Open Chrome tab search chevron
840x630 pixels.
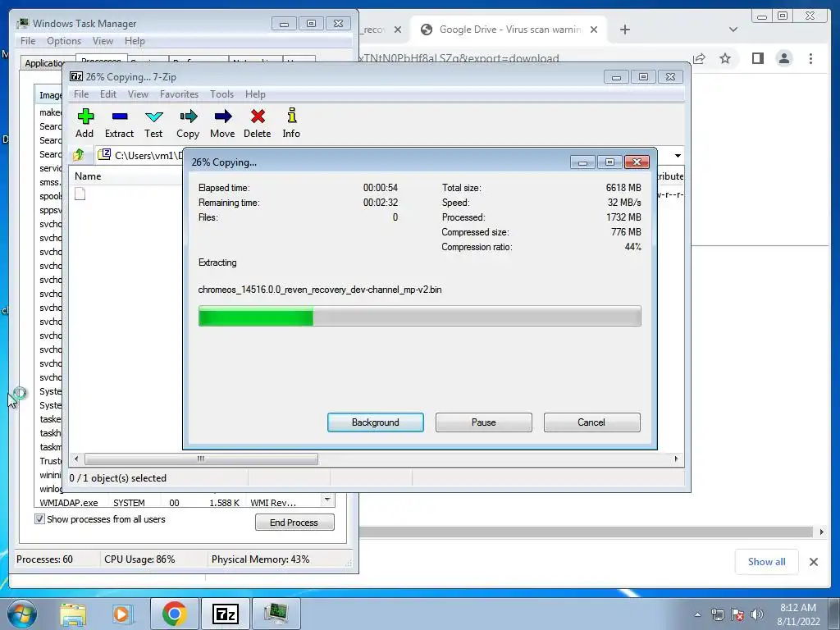click(733, 30)
